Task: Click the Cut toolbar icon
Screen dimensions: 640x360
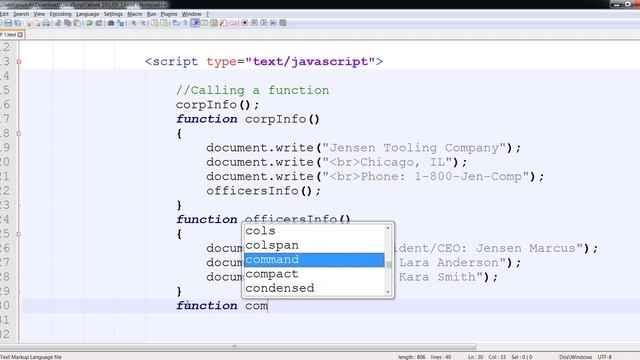Action: (58, 23)
